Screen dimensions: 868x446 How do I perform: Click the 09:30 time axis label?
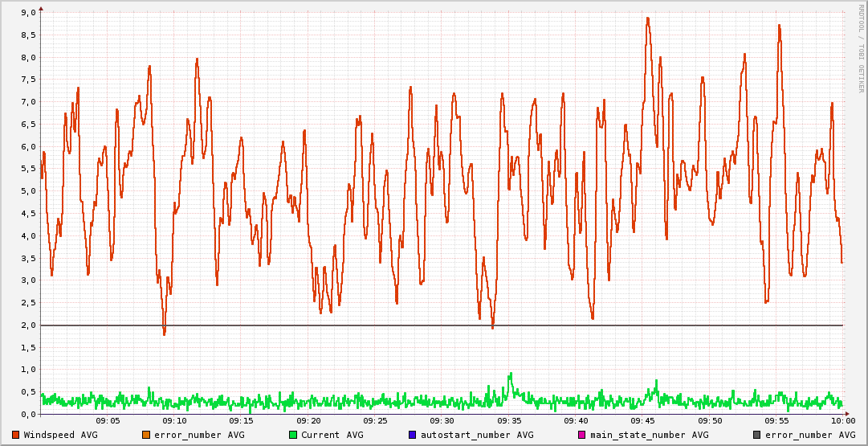[x=442, y=420]
